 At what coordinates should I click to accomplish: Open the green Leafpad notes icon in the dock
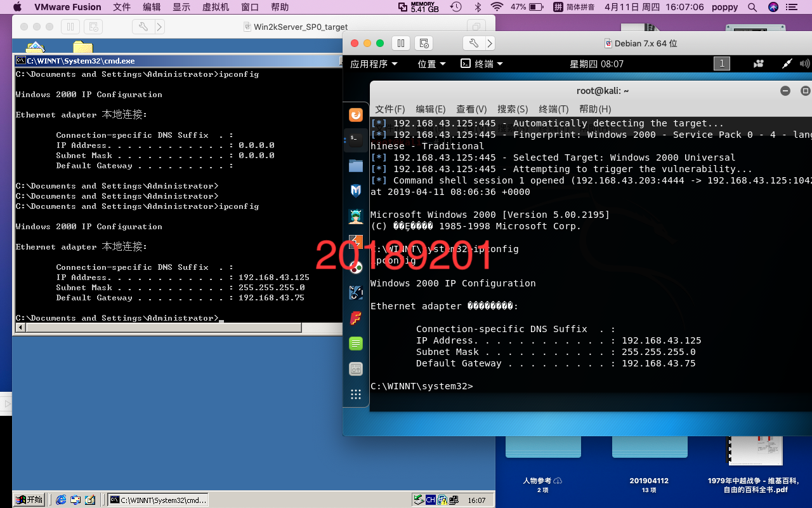(x=356, y=344)
